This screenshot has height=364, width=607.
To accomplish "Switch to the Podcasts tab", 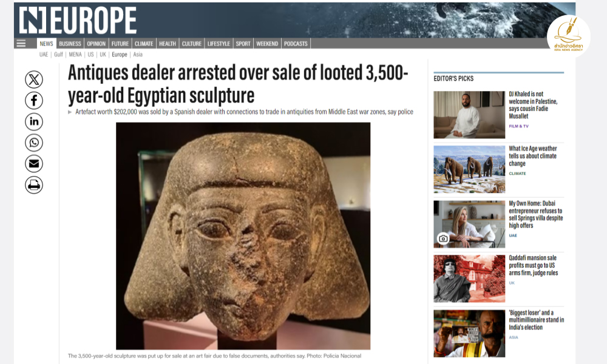I will (296, 44).
